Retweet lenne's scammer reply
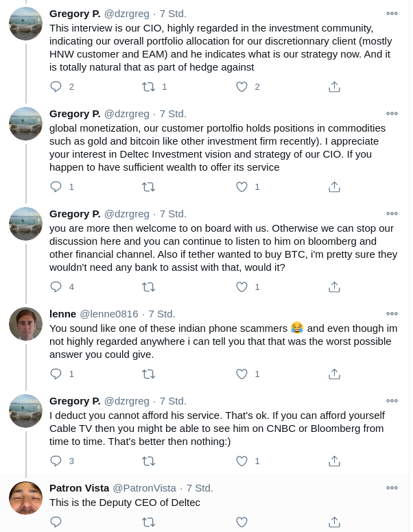The image size is (413, 532). point(147,374)
